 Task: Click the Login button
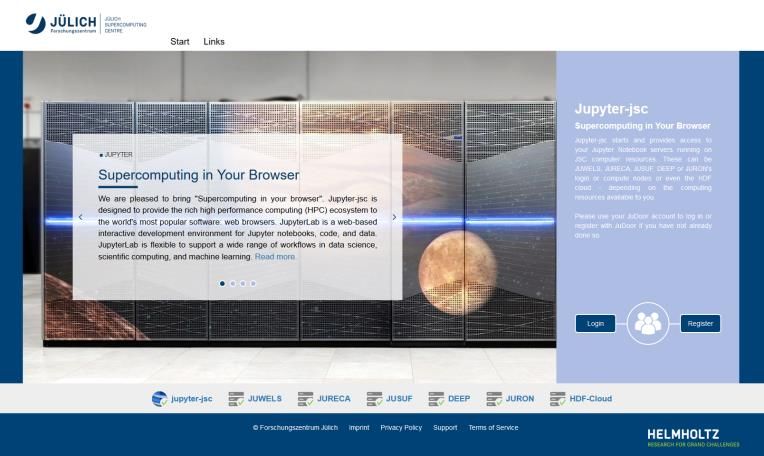pyautogui.click(x=595, y=323)
